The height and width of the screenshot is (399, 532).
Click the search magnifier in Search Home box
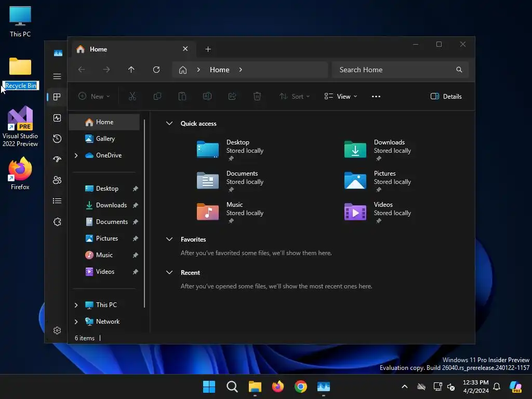coord(459,70)
